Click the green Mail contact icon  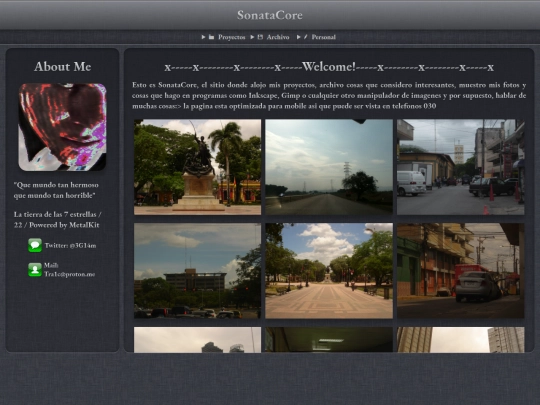point(35,270)
